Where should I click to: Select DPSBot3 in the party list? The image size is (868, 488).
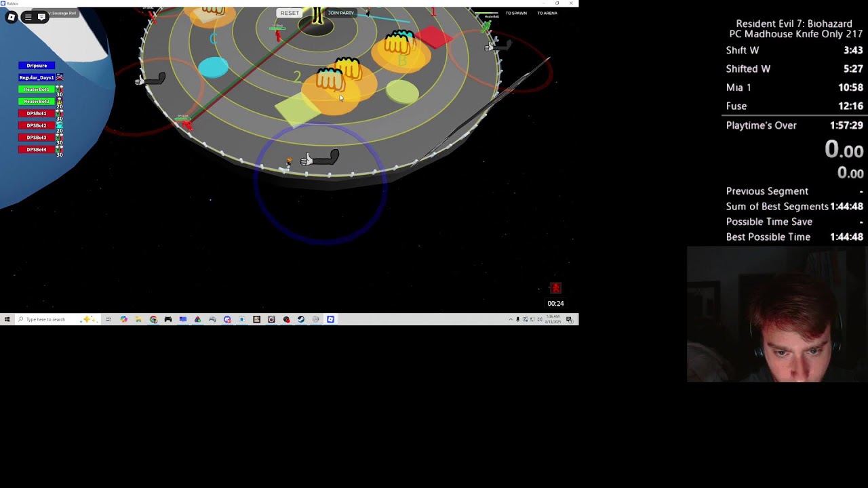(x=37, y=138)
